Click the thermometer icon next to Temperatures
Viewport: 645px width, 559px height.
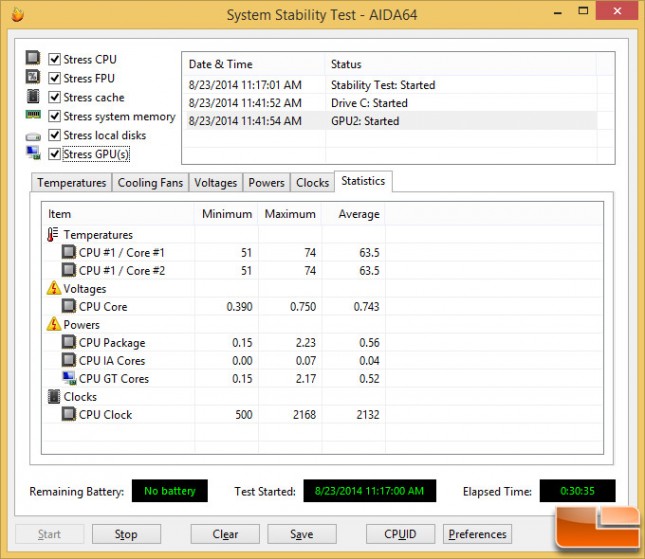52,234
